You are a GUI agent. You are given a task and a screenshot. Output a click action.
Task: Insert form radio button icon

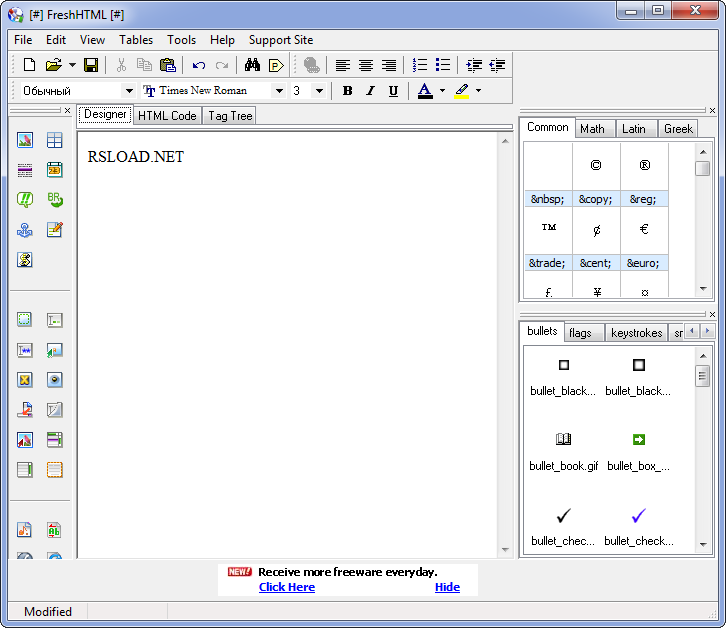(55, 380)
